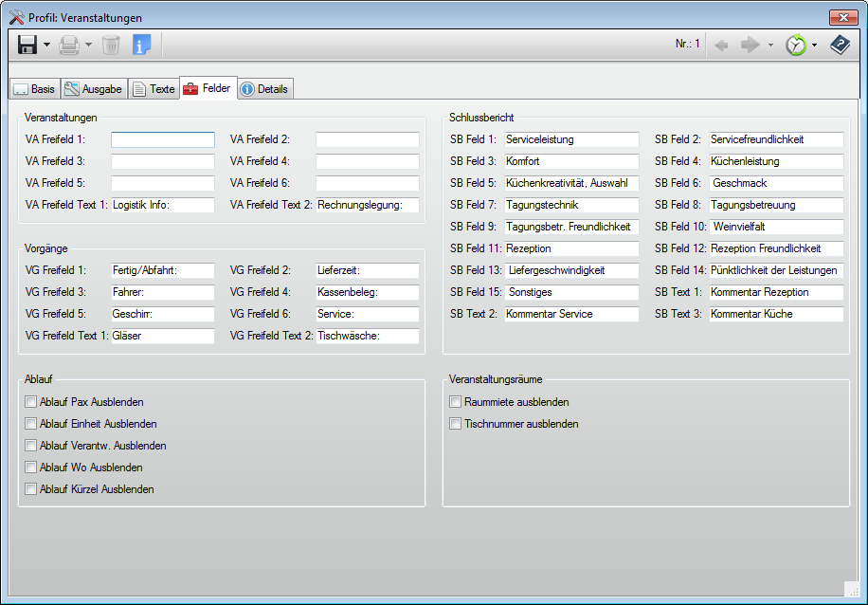Go to previous record with left arrow
Screen dimensions: 868x605
[721, 45]
